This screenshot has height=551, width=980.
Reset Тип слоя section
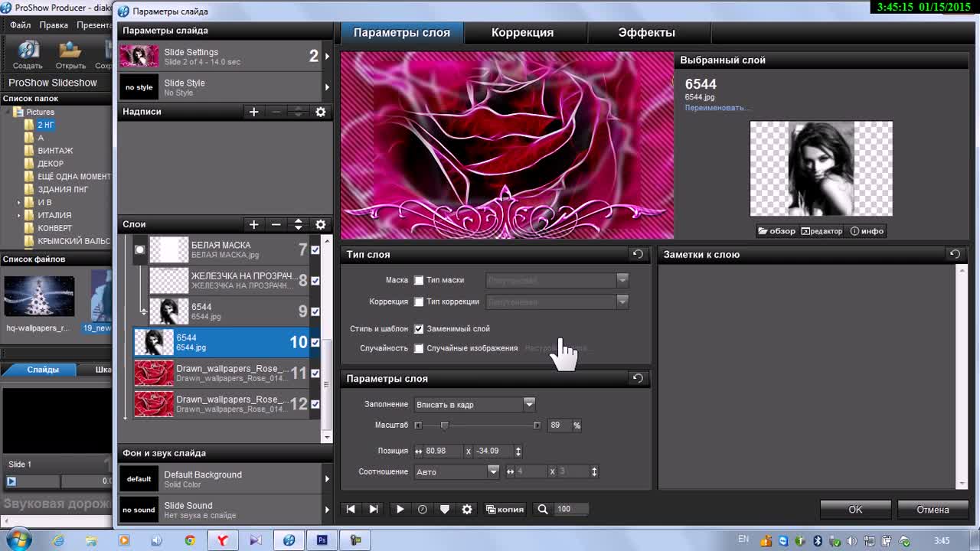[x=638, y=254]
